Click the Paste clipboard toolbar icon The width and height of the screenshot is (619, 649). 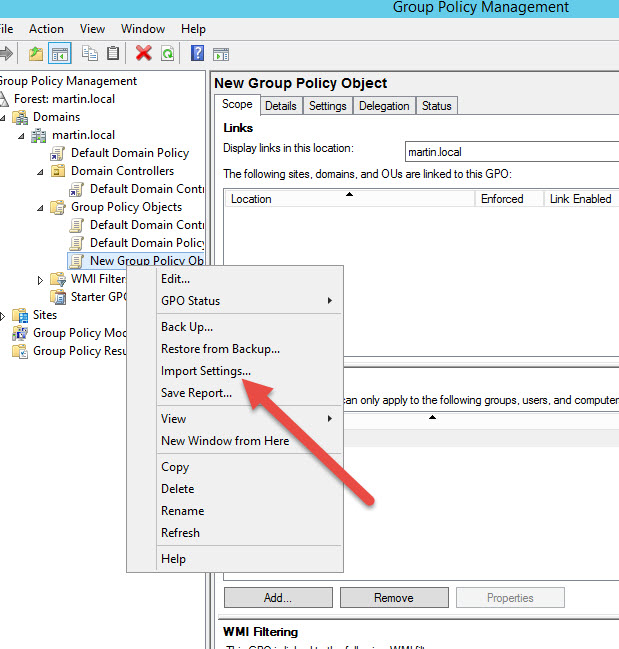[113, 53]
